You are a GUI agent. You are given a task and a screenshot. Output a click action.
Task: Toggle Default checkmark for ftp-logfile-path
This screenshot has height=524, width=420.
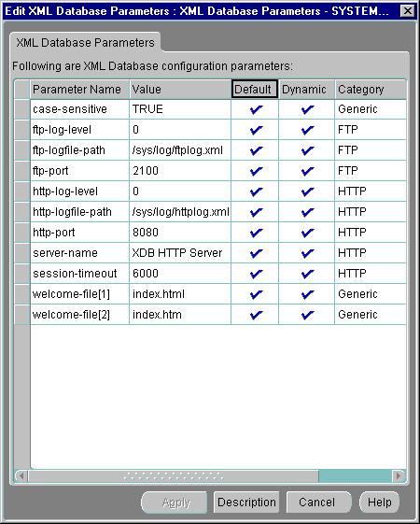click(256, 150)
